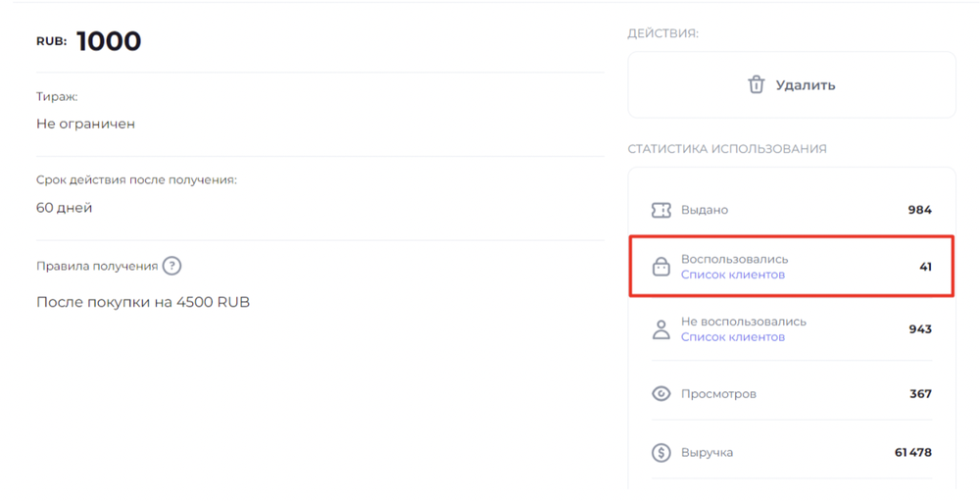Click the shopping bag icon beside Воспользовались
980x501 pixels.
click(661, 267)
